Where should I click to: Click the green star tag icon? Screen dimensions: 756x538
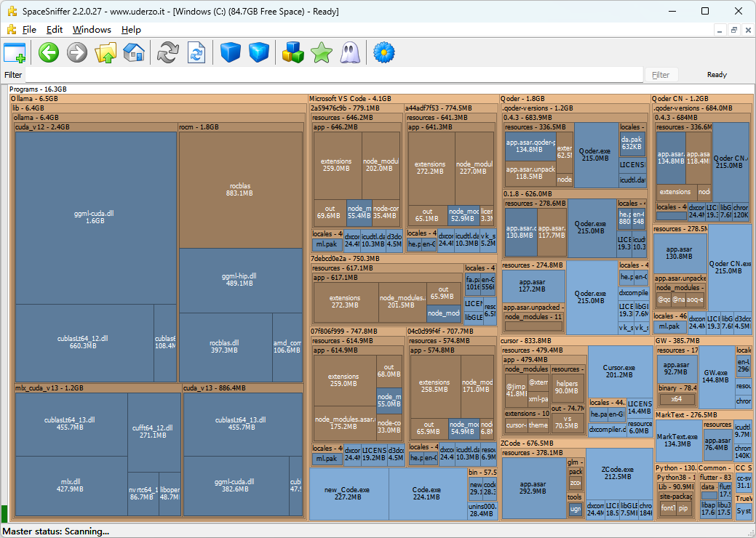coord(322,52)
